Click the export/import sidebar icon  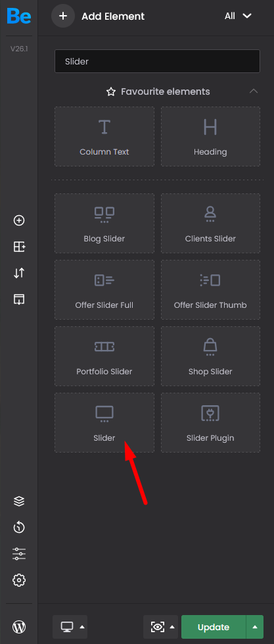tap(19, 299)
